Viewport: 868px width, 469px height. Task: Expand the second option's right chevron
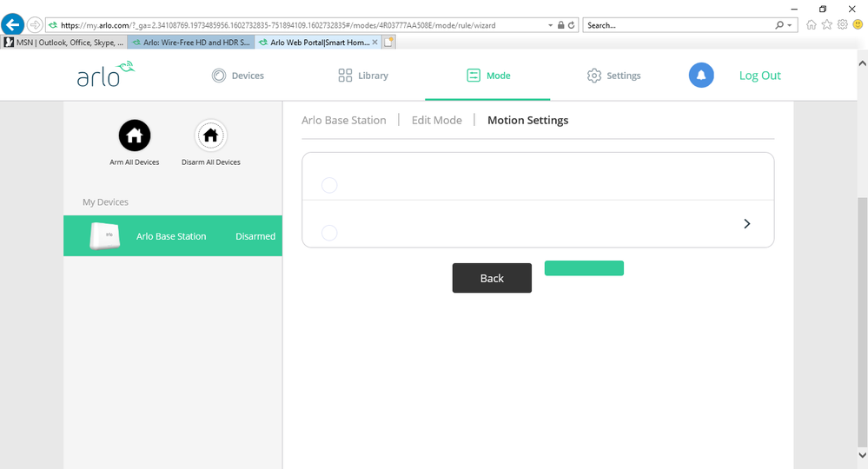point(746,223)
